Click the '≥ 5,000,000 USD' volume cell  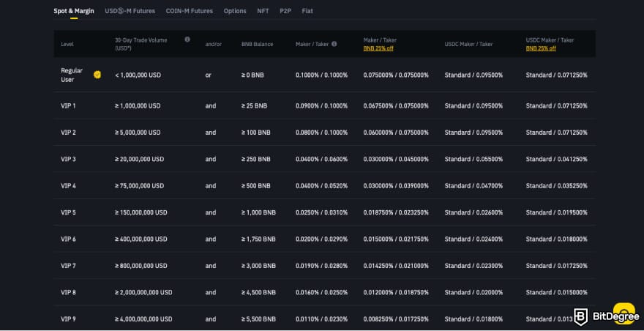(138, 133)
